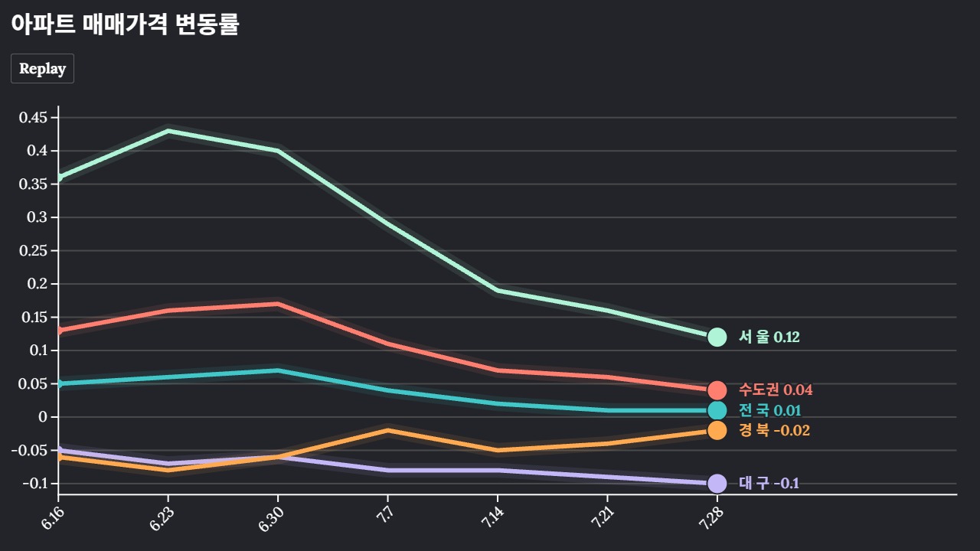Viewport: 980px width, 551px height.
Task: Select the 전국 0.01 series label
Action: (x=769, y=411)
